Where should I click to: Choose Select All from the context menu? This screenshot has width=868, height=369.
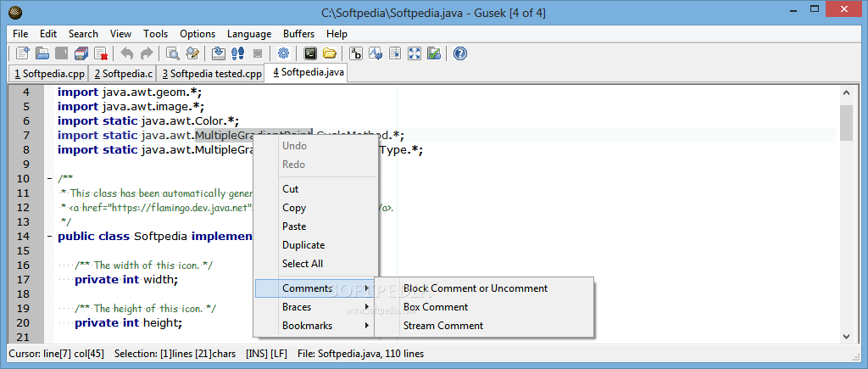pyautogui.click(x=315, y=264)
